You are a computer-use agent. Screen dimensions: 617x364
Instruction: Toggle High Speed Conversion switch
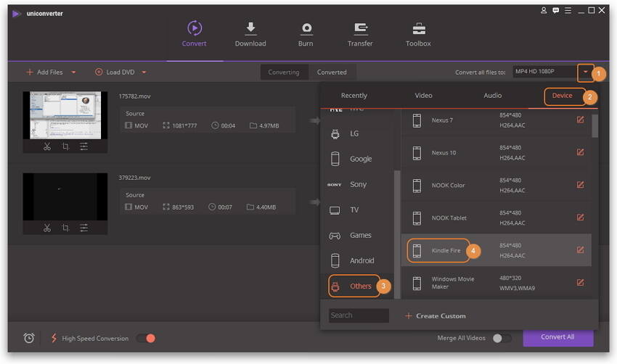coord(146,339)
